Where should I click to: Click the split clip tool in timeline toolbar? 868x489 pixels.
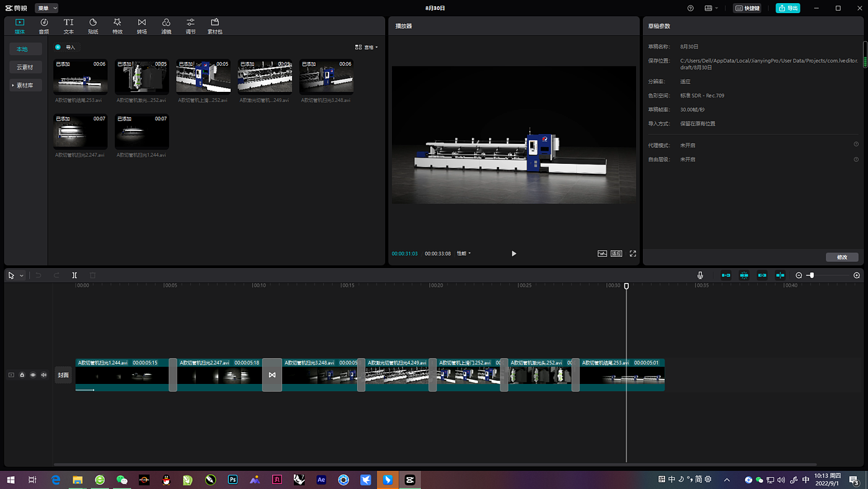tap(74, 276)
